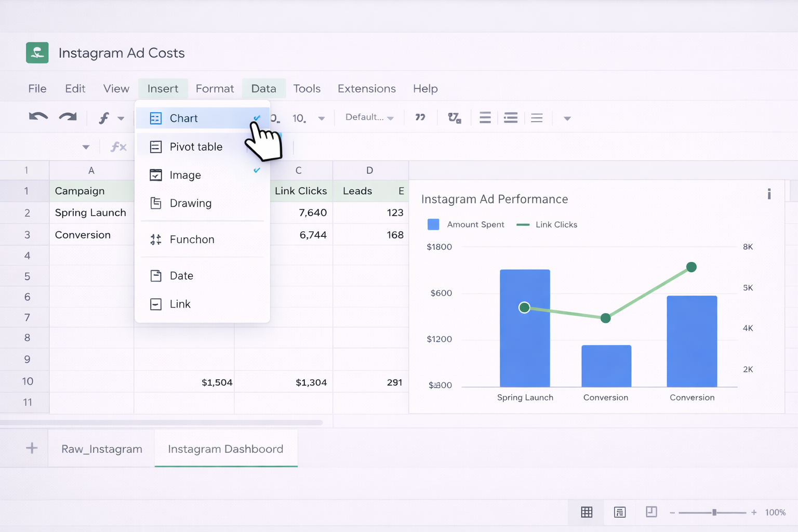Viewport: 798px width, 532px height.
Task: Open the dropdown arrow beside the f icon
Action: tap(121, 118)
